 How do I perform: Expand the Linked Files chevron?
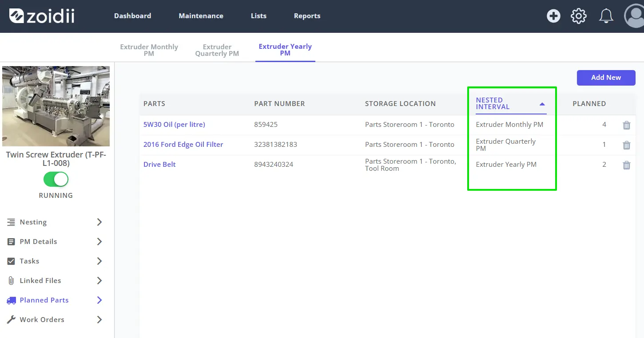(99, 281)
